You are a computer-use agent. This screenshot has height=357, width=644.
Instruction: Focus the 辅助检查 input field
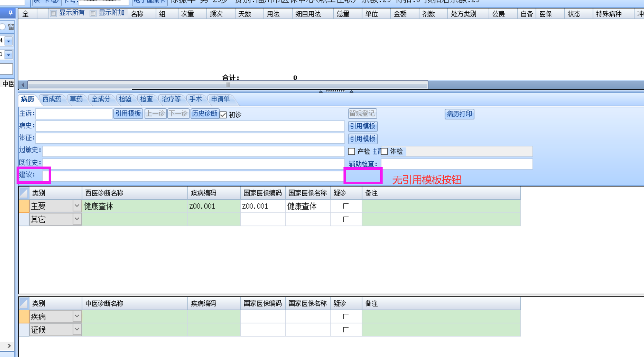457,164
